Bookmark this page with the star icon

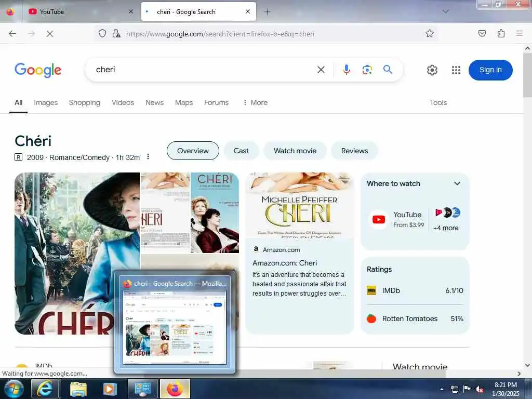click(x=430, y=33)
